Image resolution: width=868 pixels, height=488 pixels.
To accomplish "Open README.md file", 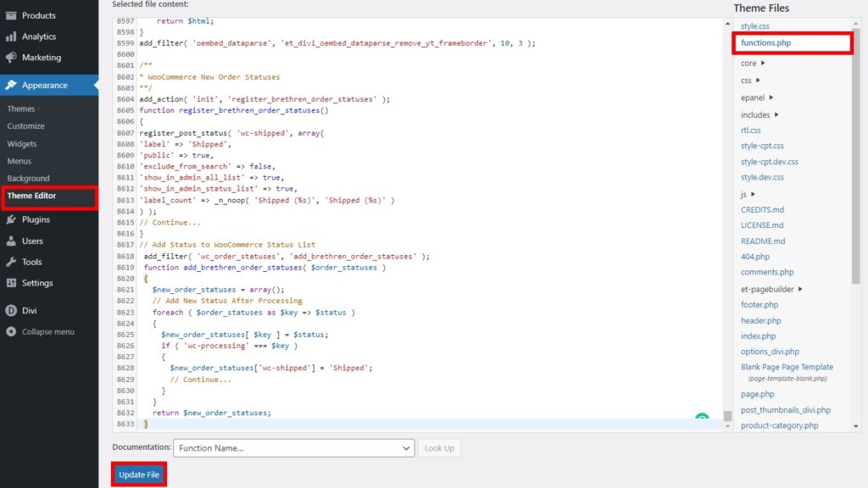I will [x=763, y=241].
